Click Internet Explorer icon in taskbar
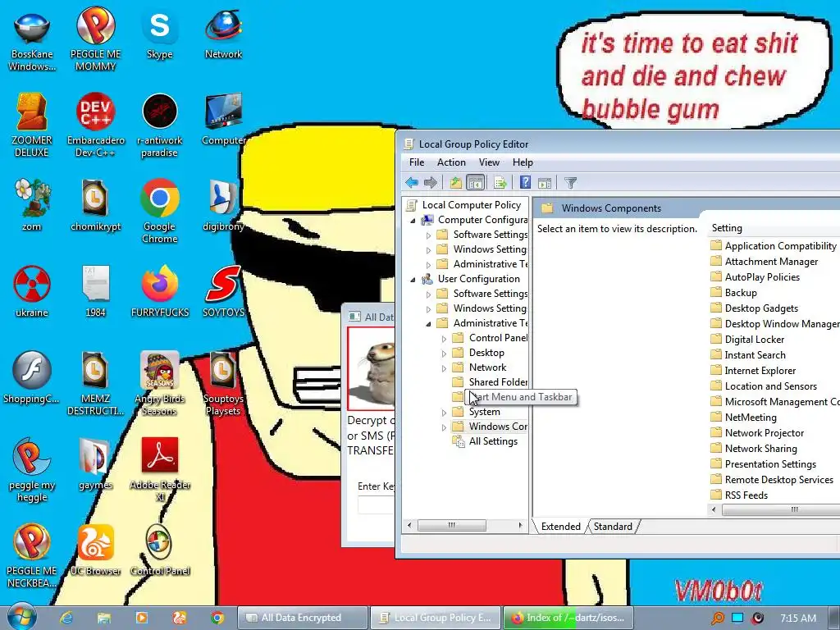The width and height of the screenshot is (840, 630). click(66, 618)
